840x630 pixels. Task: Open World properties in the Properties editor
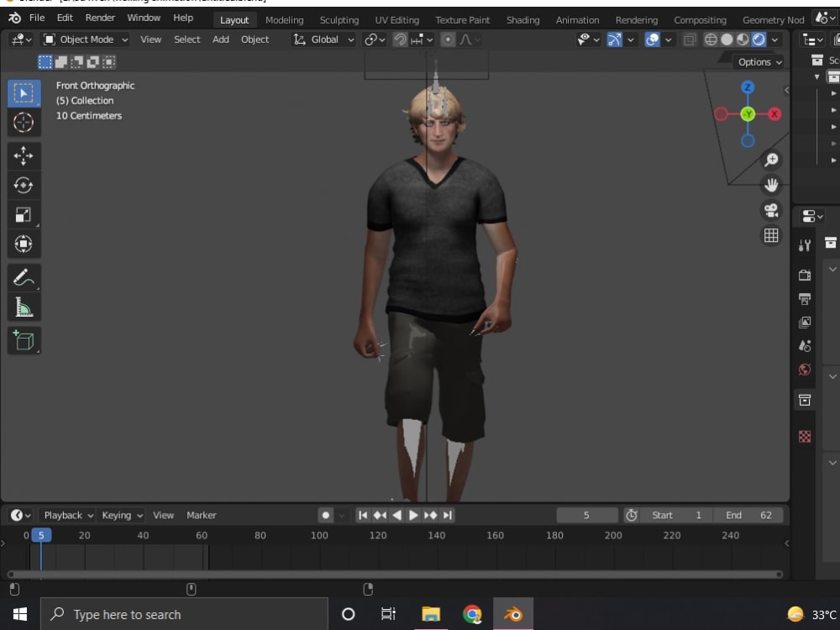pos(804,370)
